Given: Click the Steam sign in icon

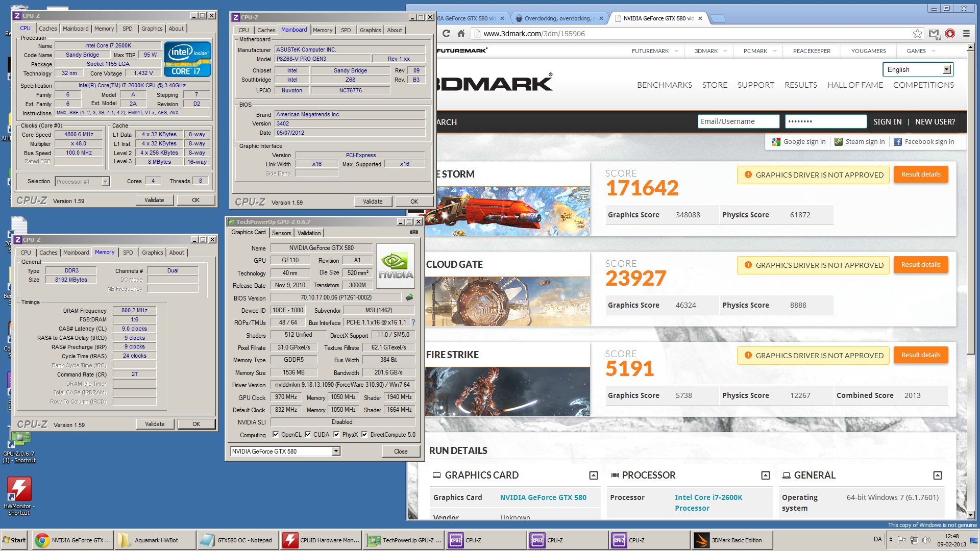Looking at the screenshot, I should [x=839, y=142].
